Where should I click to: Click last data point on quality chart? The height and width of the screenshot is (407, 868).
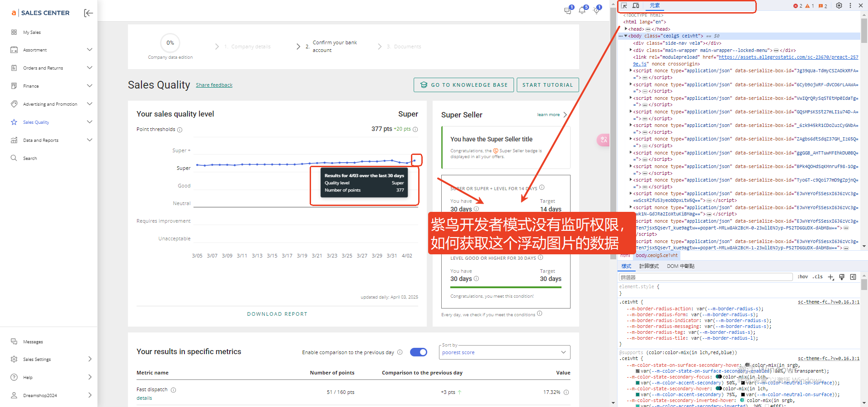coord(415,160)
